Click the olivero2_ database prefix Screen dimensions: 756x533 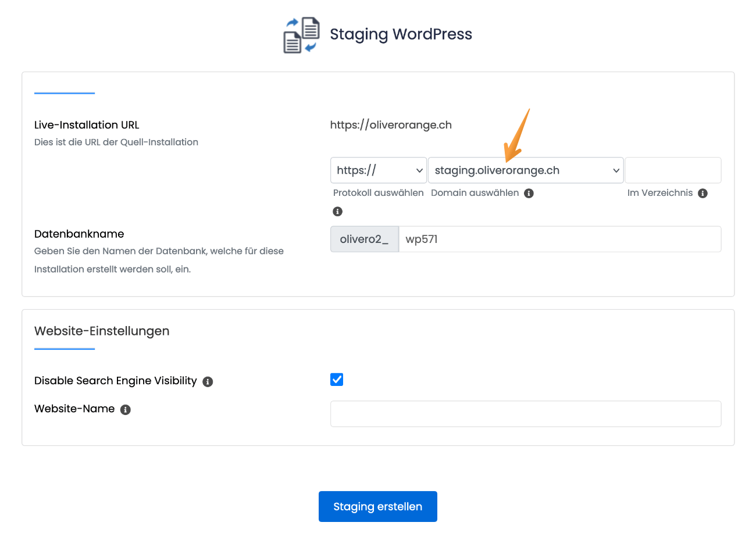365,239
